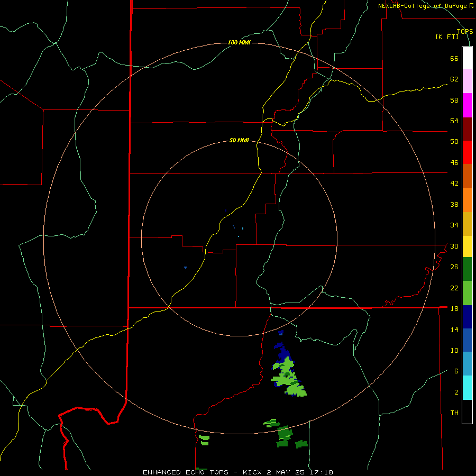Click the Enhanced Echo Tops KICX caption
Screen dimensions: 476x476
pos(238,472)
